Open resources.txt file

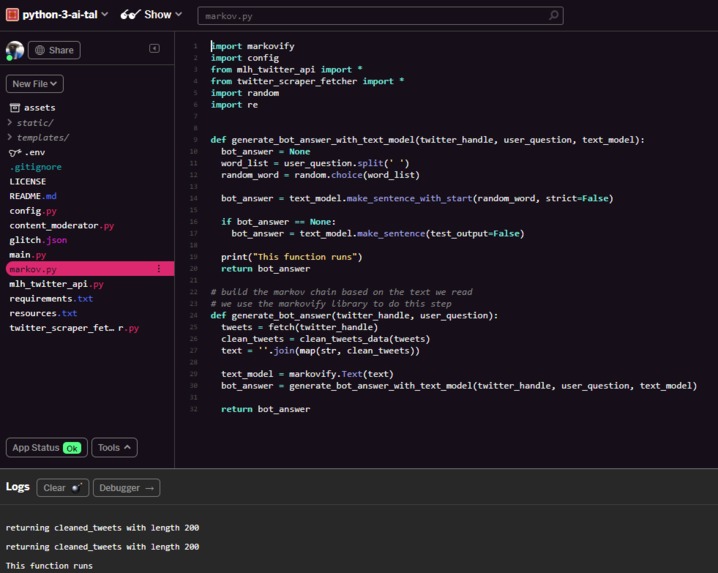pyautogui.click(x=44, y=313)
